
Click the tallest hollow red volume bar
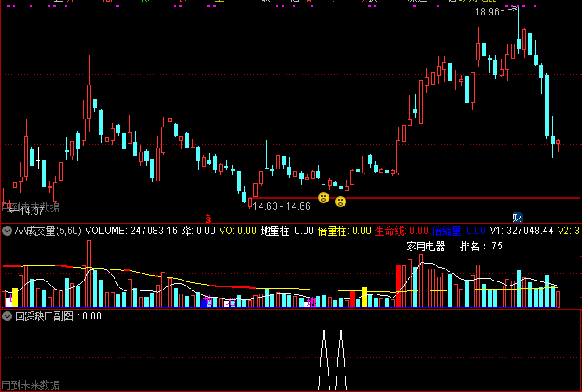[89, 274]
